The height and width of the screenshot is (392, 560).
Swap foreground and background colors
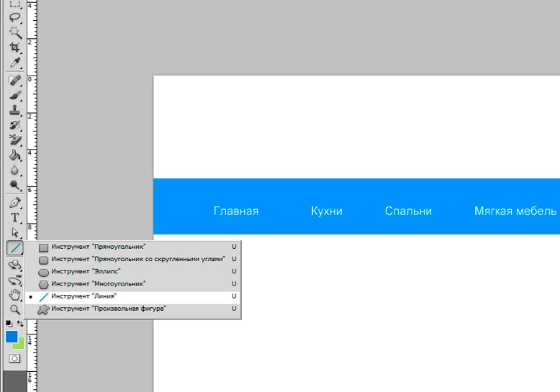click(21, 324)
